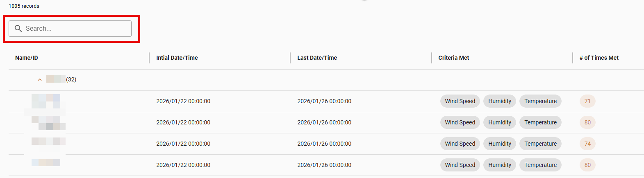Sort by Last Date/Time column header
This screenshot has width=644, height=178.
point(317,58)
